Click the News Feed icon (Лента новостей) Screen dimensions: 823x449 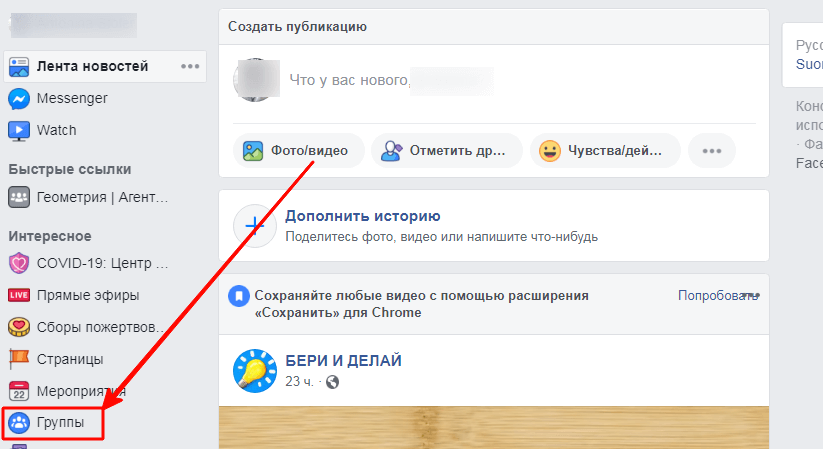(19, 67)
